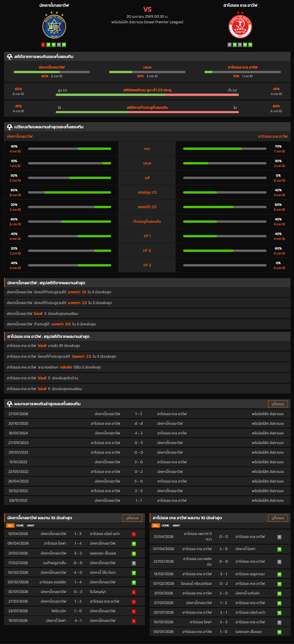Select HOME tab in Hapoel last 10 matches

(x=165, y=525)
